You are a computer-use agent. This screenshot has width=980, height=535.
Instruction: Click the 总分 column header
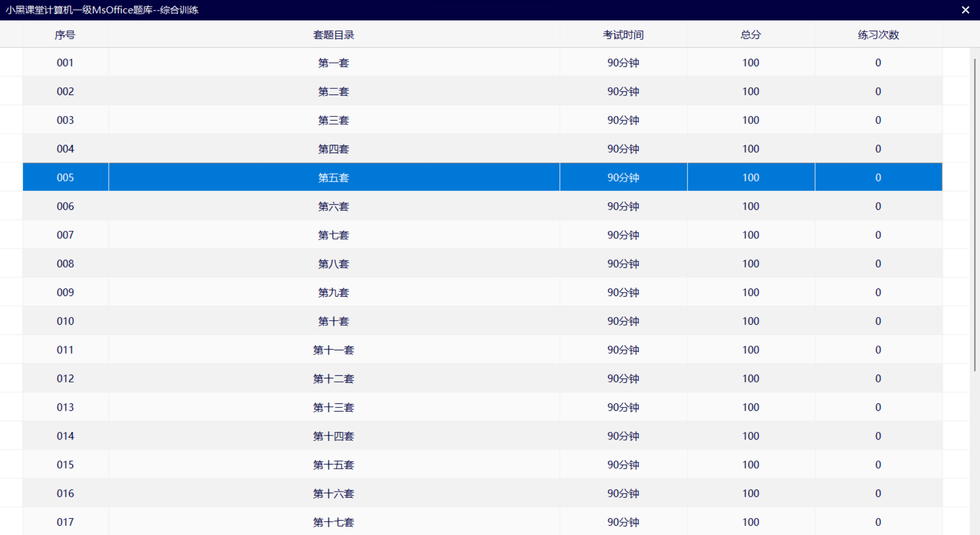click(750, 35)
